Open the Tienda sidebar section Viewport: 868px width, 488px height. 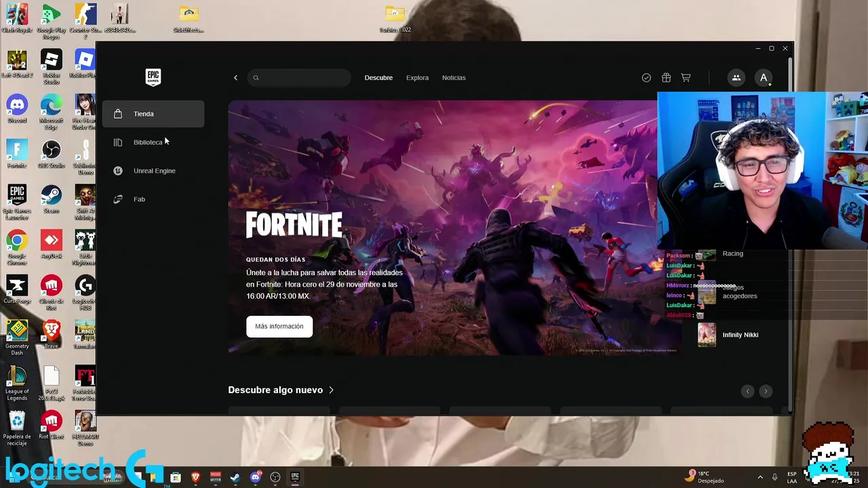(x=153, y=114)
